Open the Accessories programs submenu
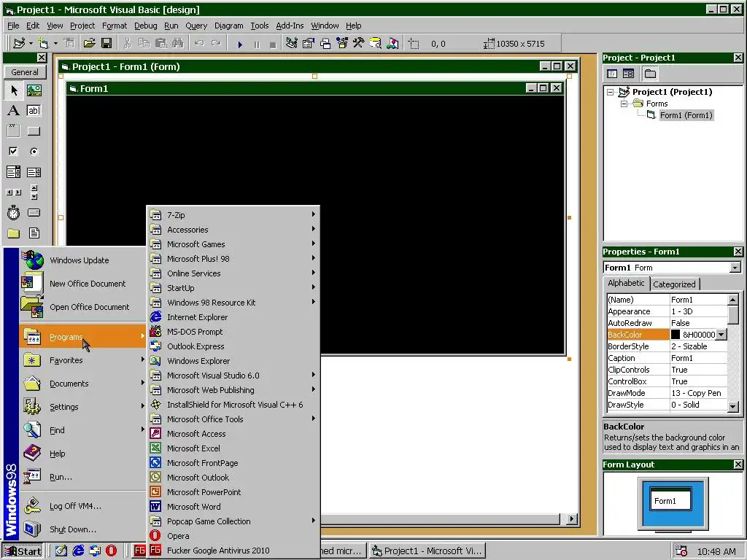The height and width of the screenshot is (560, 747). (x=233, y=230)
